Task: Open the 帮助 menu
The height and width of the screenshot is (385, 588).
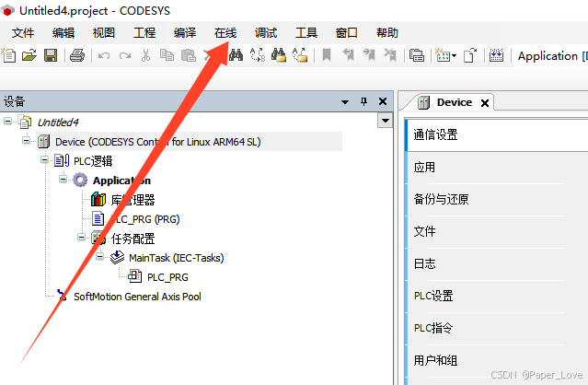Action: (x=387, y=33)
